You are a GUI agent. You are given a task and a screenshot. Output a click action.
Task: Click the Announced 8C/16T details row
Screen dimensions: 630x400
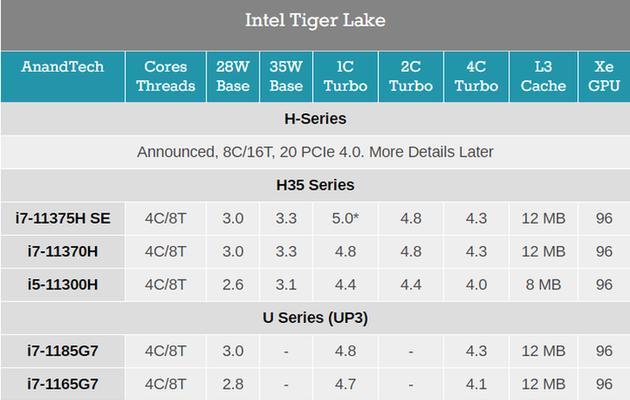click(315, 152)
